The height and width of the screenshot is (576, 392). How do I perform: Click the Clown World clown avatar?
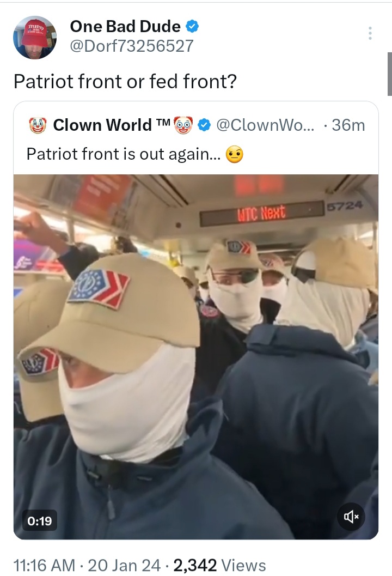click(x=38, y=125)
